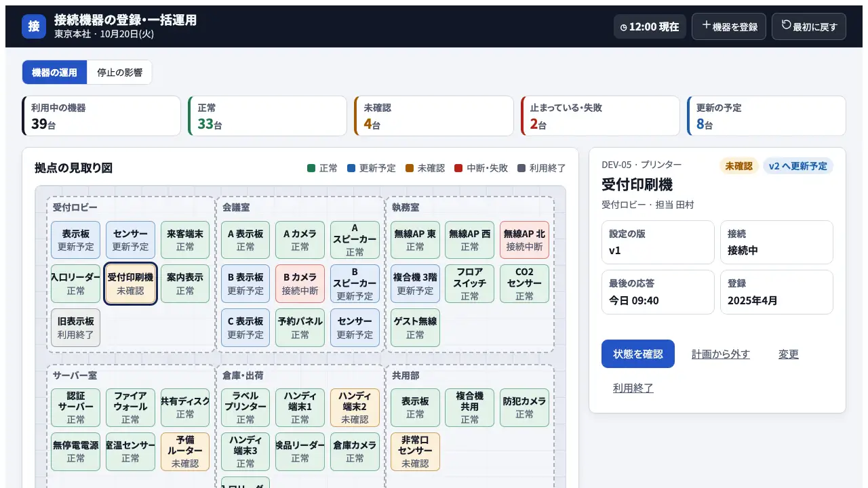Select the B カメラ tile showing 接続中断
This screenshot has height=488, width=868.
coord(300,284)
